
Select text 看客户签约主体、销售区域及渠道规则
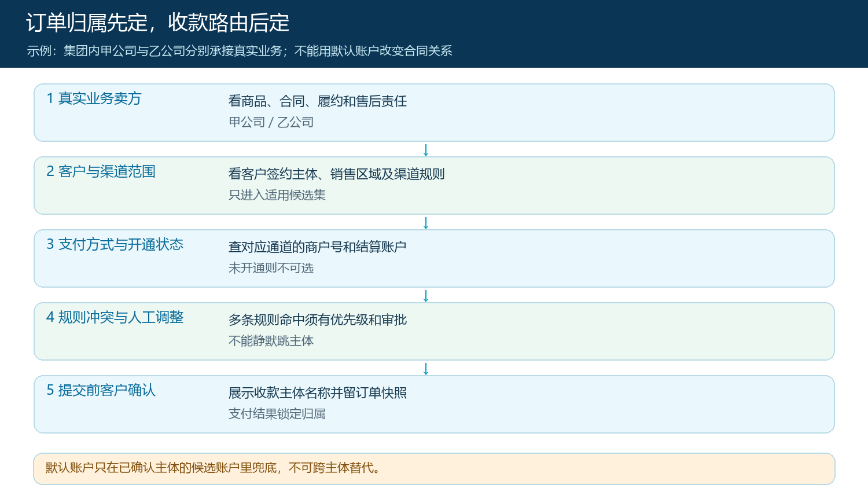(336, 174)
